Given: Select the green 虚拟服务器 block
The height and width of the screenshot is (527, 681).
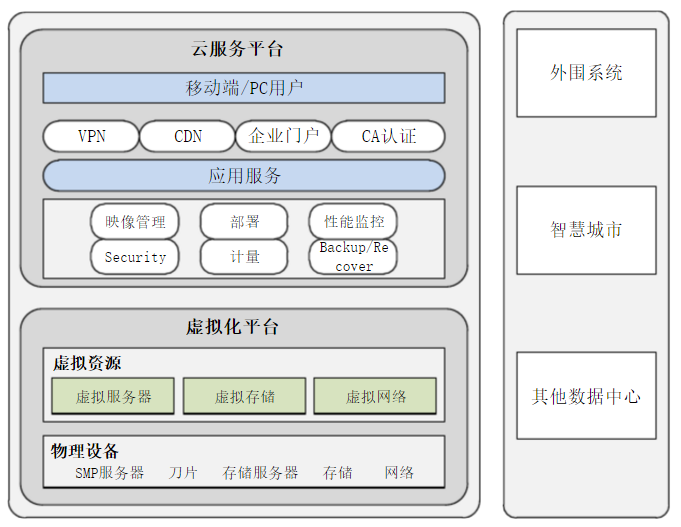Looking at the screenshot, I should point(113,396).
